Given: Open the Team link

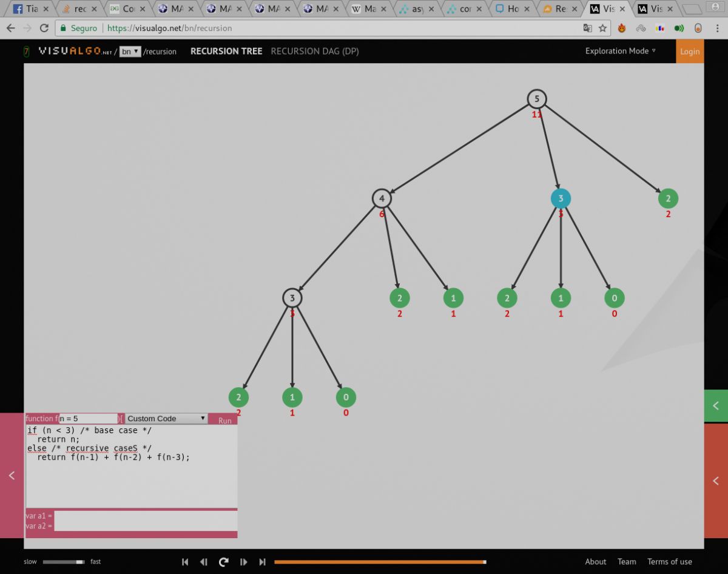Looking at the screenshot, I should 627,562.
